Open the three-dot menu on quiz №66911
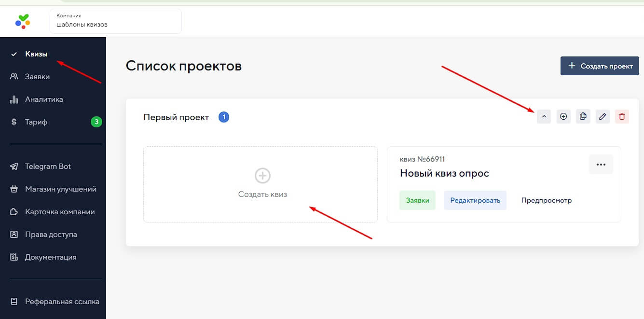The width and height of the screenshot is (644, 319). (601, 164)
